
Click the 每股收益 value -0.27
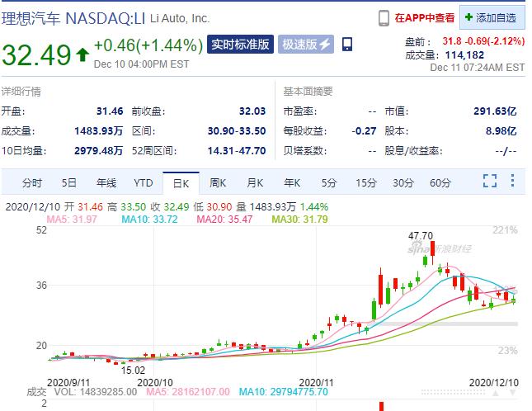364,131
